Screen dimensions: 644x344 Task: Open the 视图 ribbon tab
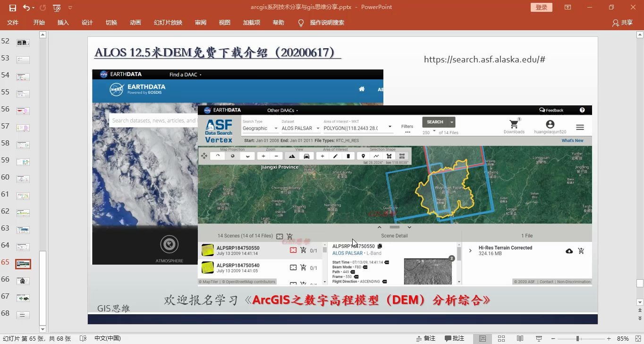point(225,23)
